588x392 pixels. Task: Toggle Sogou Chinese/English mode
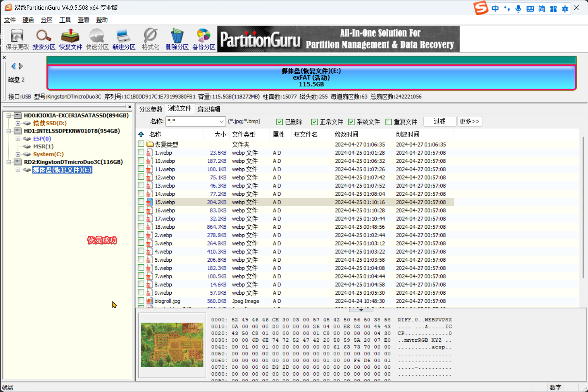pyautogui.click(x=495, y=9)
